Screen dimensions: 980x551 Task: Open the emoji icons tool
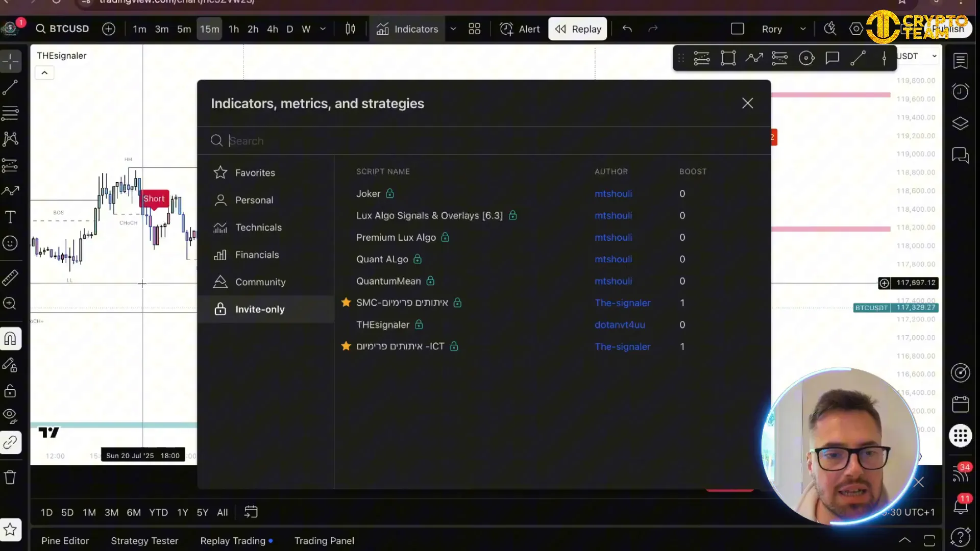coord(10,243)
